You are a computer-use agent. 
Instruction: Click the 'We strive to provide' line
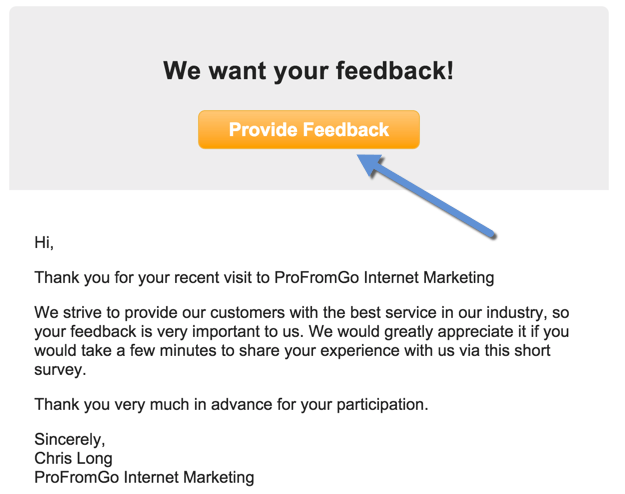[302, 313]
